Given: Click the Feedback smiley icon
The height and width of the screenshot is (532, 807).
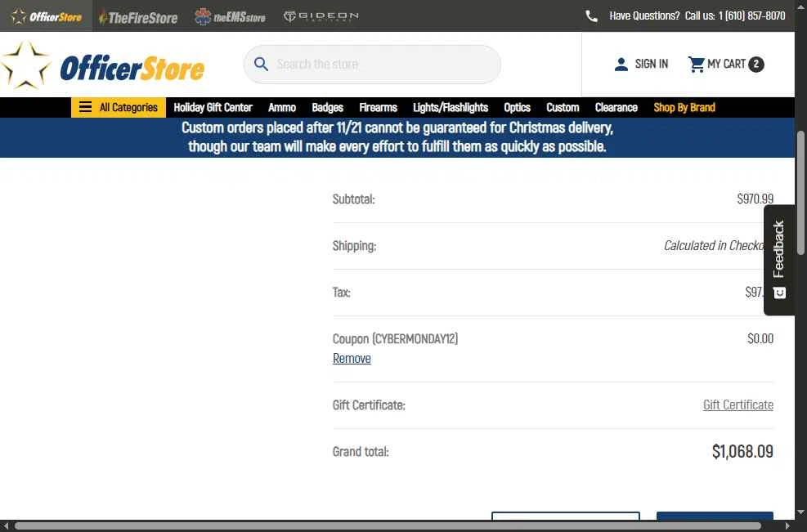Looking at the screenshot, I should 779,293.
